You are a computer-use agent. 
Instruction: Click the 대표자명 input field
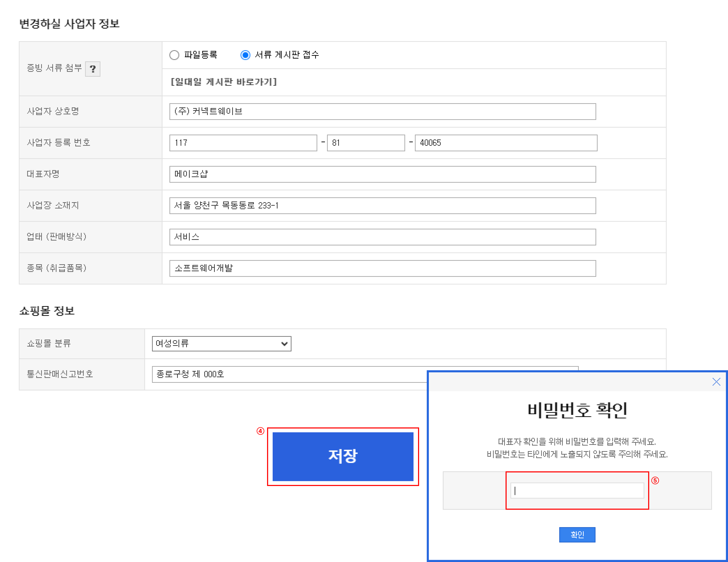(x=382, y=174)
